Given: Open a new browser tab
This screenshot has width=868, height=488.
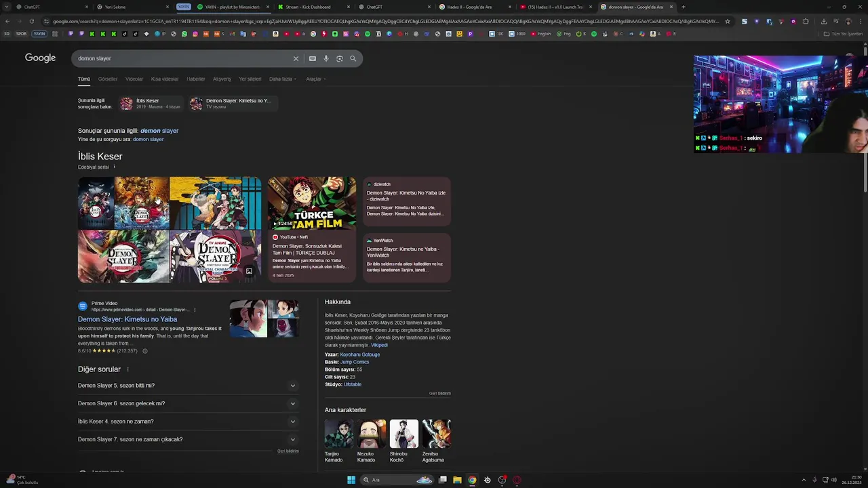Looking at the screenshot, I should (x=683, y=7).
